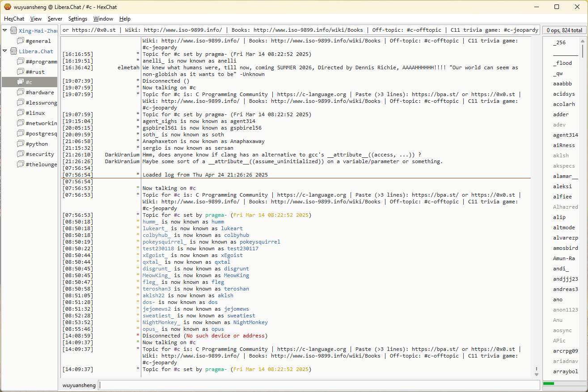Click the #linux channel icon

click(x=21, y=113)
